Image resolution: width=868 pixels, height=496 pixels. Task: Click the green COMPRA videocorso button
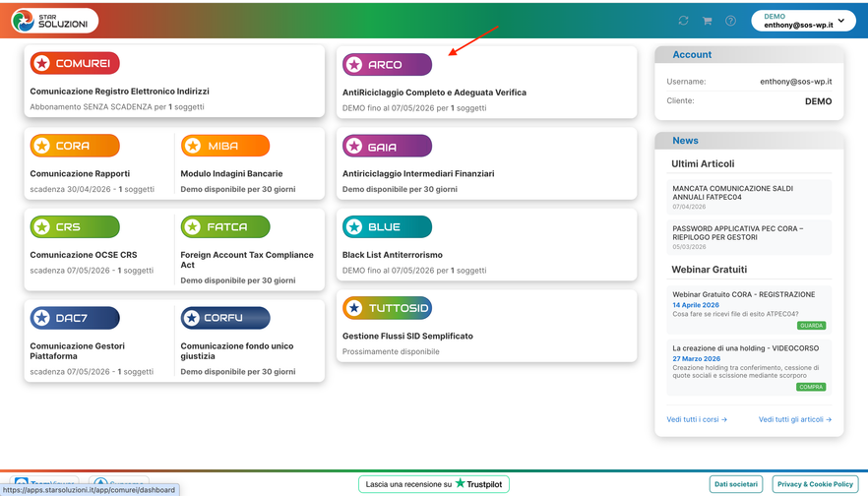point(811,387)
